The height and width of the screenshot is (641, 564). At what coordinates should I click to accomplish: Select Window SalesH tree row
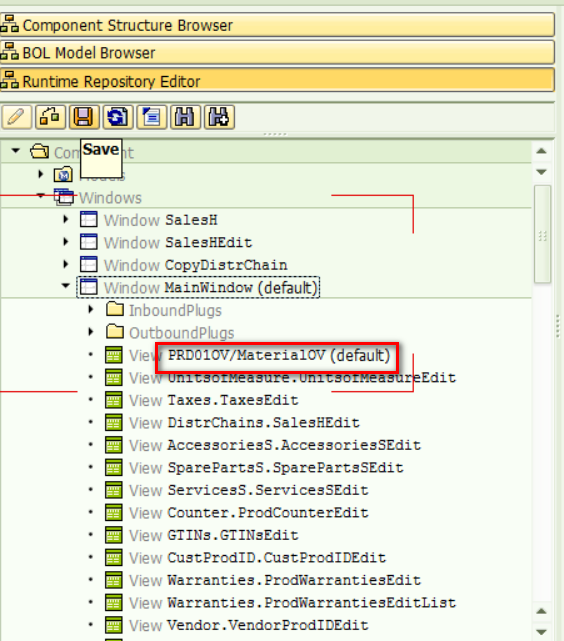pyautogui.click(x=161, y=220)
